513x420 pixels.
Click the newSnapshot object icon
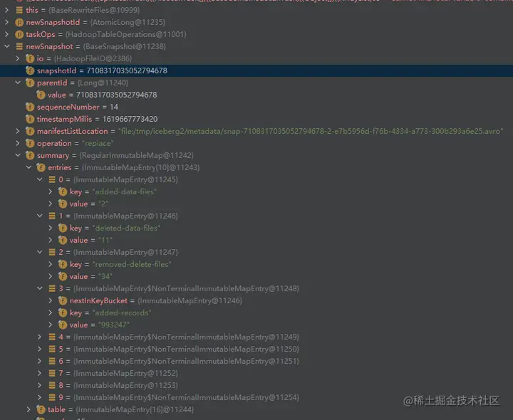(x=19, y=46)
